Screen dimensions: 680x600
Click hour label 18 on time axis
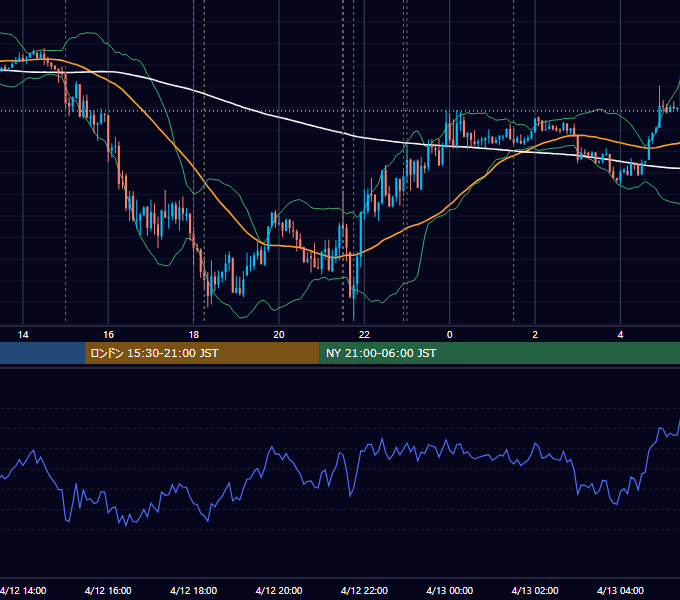[193, 335]
